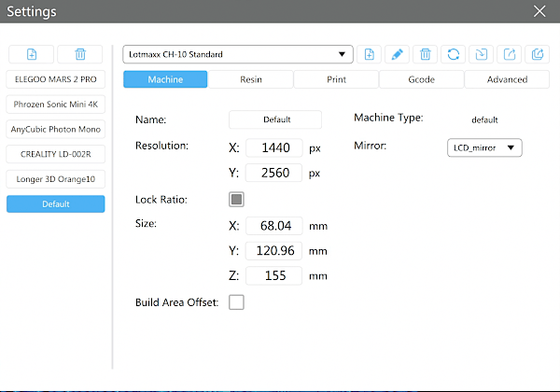Click the Resolution X field 1440

(x=274, y=147)
